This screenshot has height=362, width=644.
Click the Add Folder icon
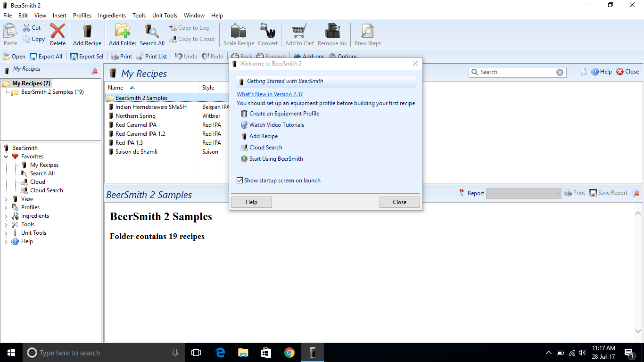(123, 31)
